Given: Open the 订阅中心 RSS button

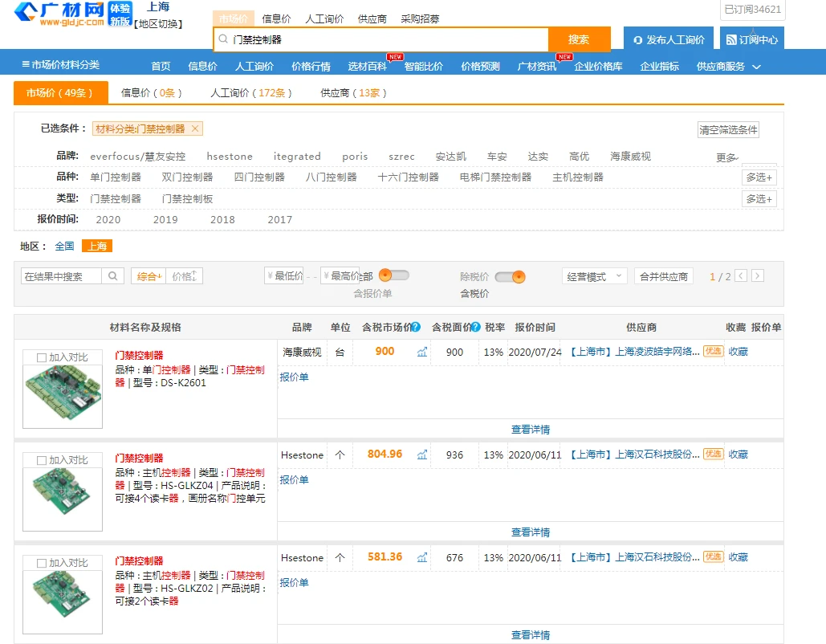Looking at the screenshot, I should [751, 39].
